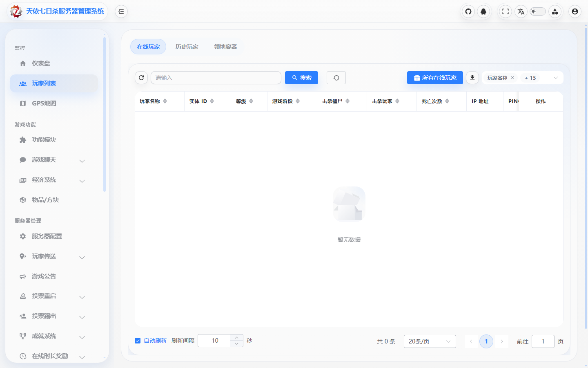Open the GitHub repository icon
The image size is (588, 368).
(468, 11)
